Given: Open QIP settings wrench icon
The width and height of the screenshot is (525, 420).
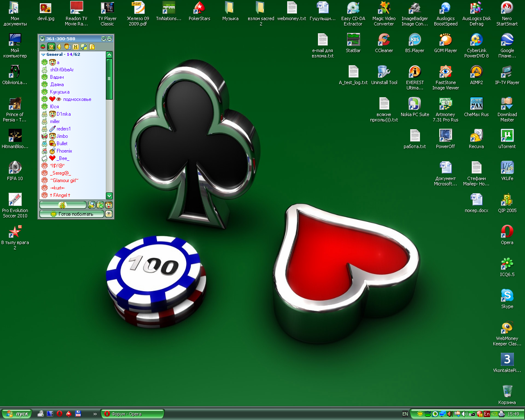Looking at the screenshot, I should 84,47.
